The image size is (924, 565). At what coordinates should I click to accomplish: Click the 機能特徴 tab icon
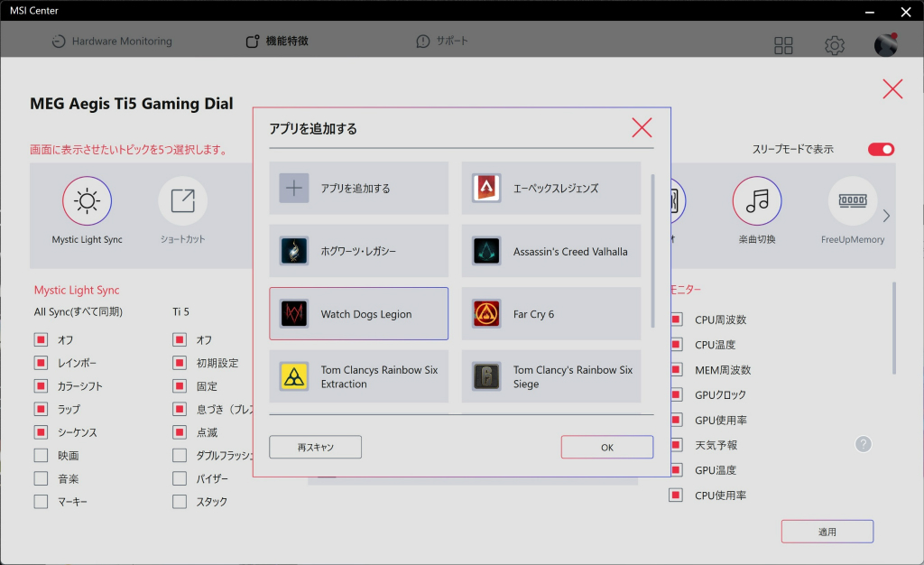(253, 42)
